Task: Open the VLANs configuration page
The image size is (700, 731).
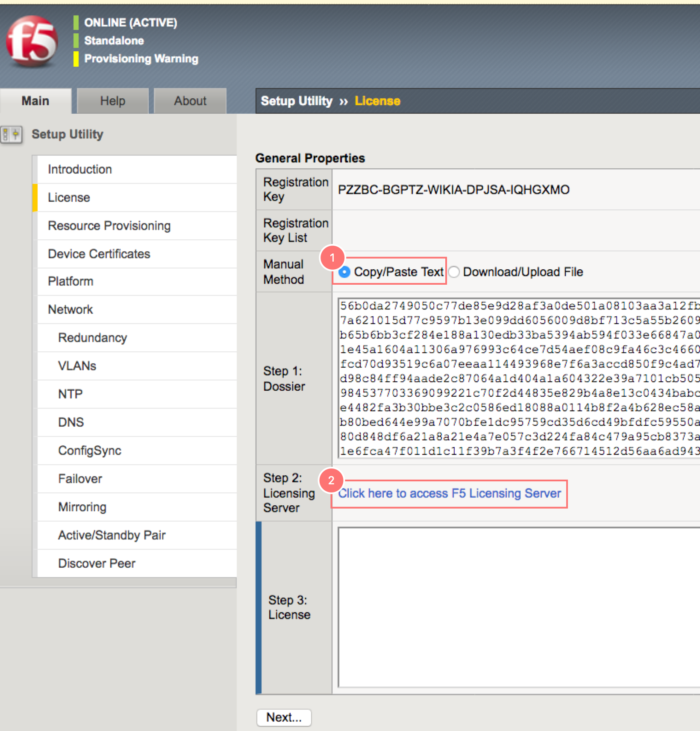Action: click(x=77, y=366)
